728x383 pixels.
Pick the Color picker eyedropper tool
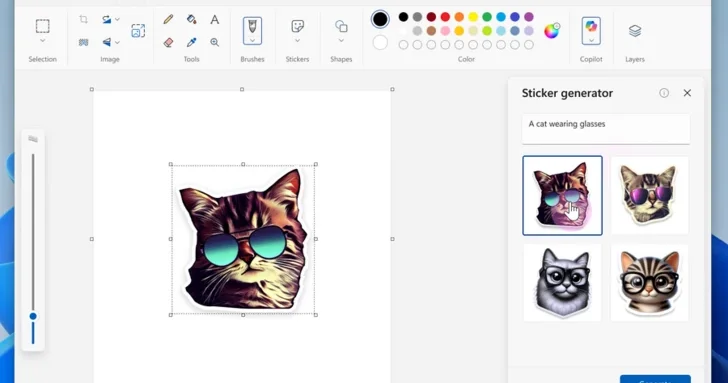point(191,42)
